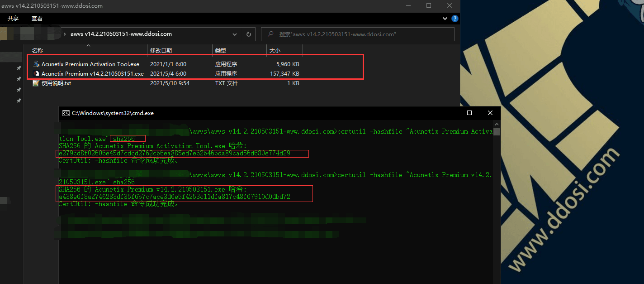Click the awvs v14.2.210503151 address path
The height and width of the screenshot is (284, 644).
point(121,34)
